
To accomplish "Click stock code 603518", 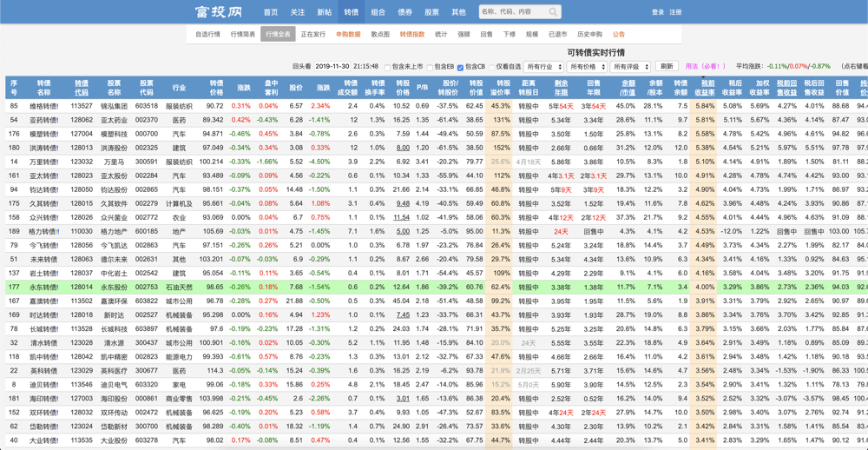I will [146, 105].
